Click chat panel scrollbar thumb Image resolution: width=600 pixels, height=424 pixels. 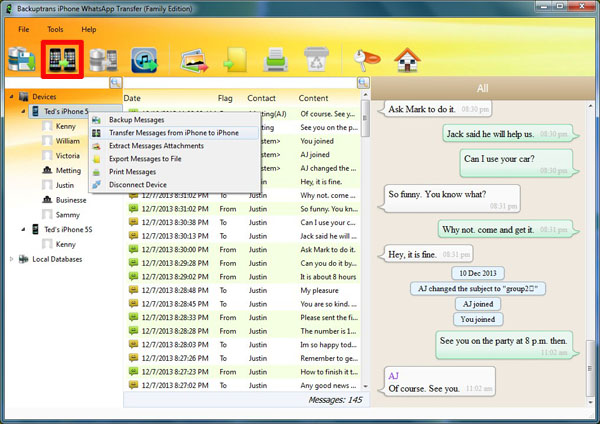pos(590,368)
